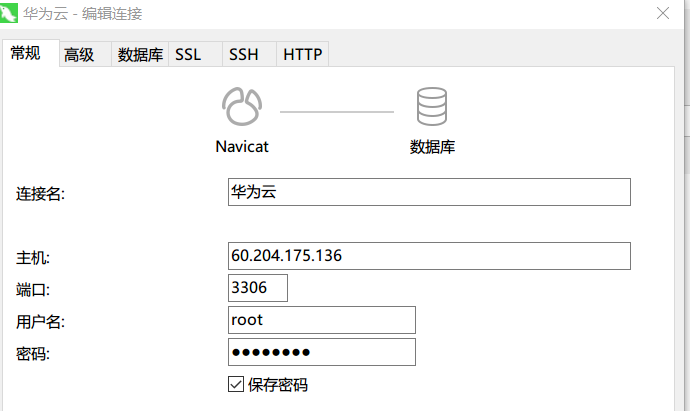The image size is (690, 411).
Task: Click the 端口: label
Action: [x=33, y=290]
